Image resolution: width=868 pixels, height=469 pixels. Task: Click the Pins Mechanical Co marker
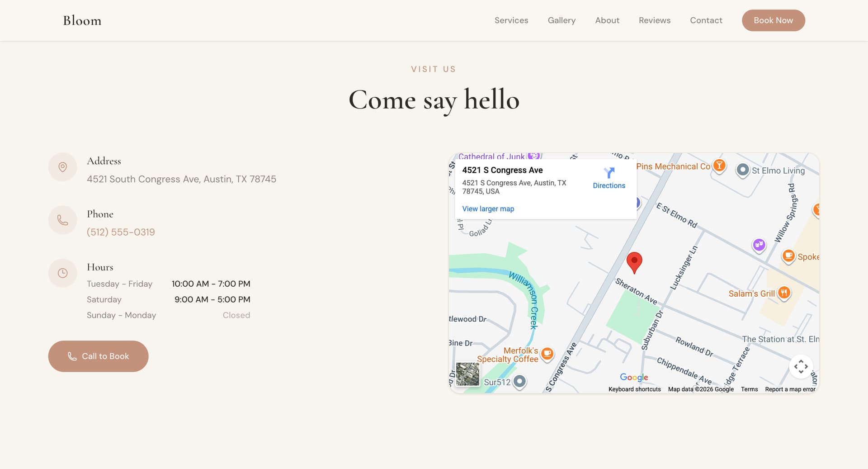pyautogui.click(x=719, y=166)
